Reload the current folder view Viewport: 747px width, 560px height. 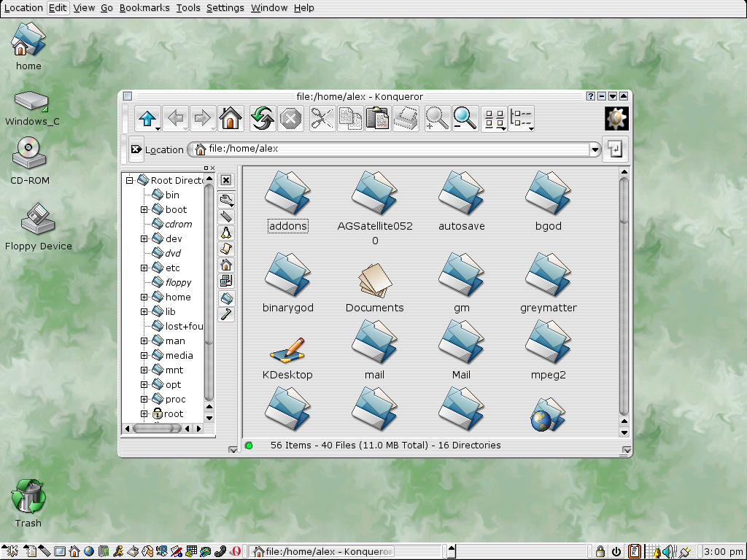point(263,119)
